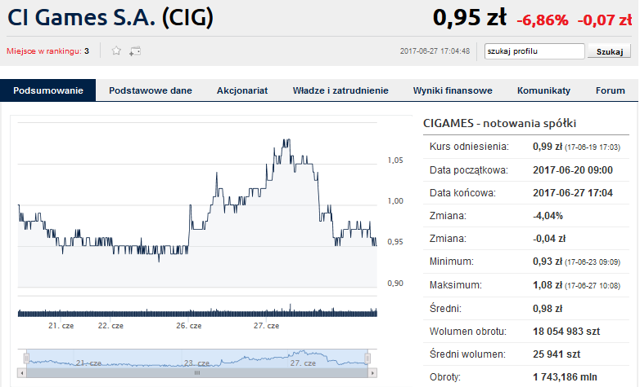Click Obroty value 1 743,186 mln

(x=565, y=377)
